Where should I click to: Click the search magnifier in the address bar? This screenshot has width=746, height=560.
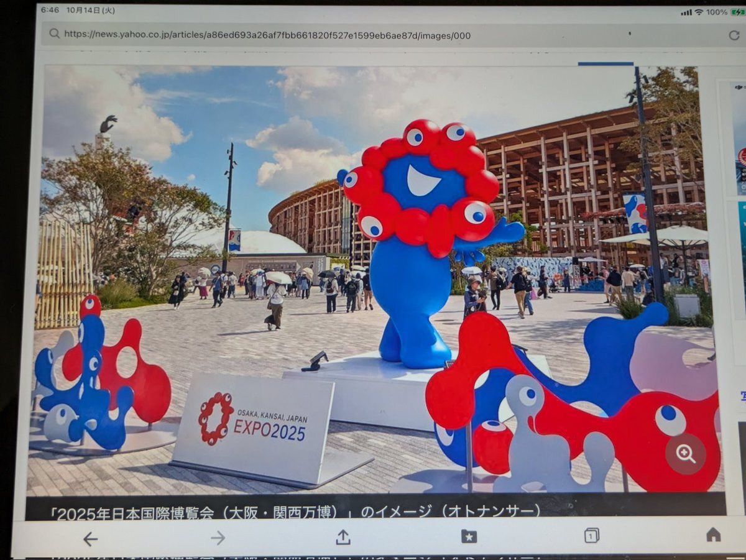(54, 34)
